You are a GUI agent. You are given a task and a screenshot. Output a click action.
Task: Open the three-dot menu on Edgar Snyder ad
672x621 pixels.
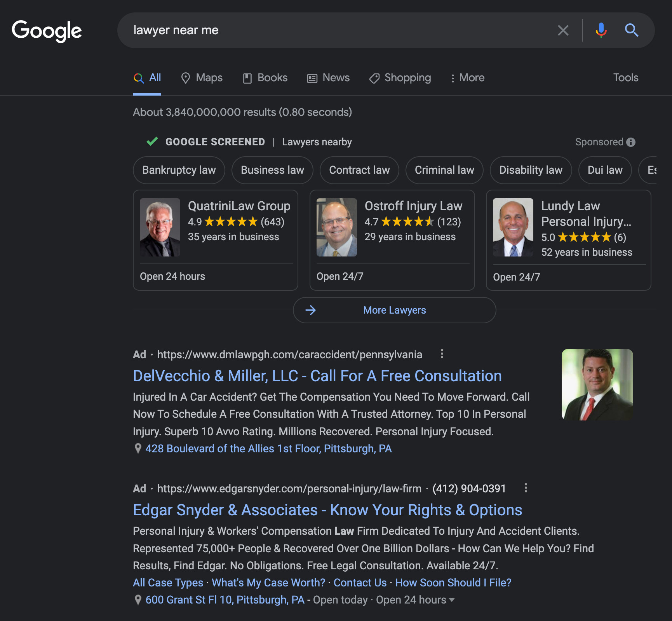526,488
